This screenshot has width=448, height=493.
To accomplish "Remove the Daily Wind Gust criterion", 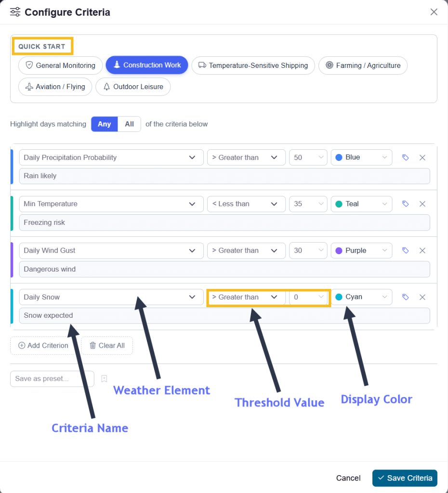I will point(422,250).
